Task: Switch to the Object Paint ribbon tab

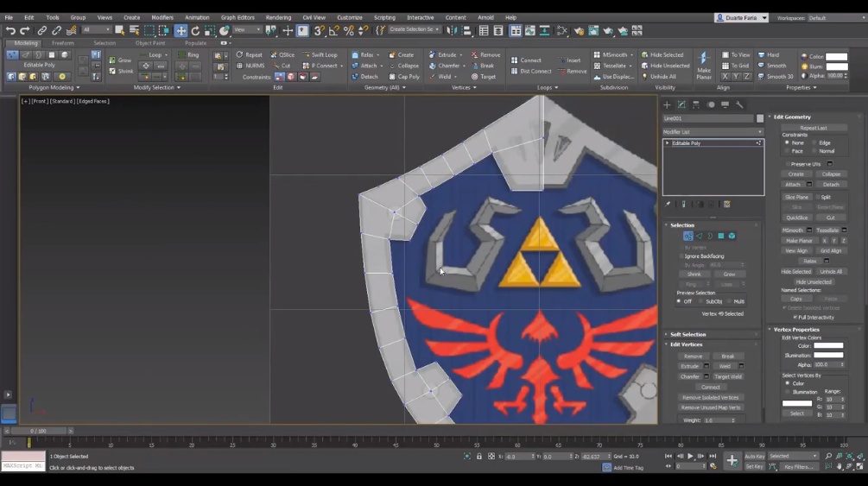Action: (x=150, y=42)
